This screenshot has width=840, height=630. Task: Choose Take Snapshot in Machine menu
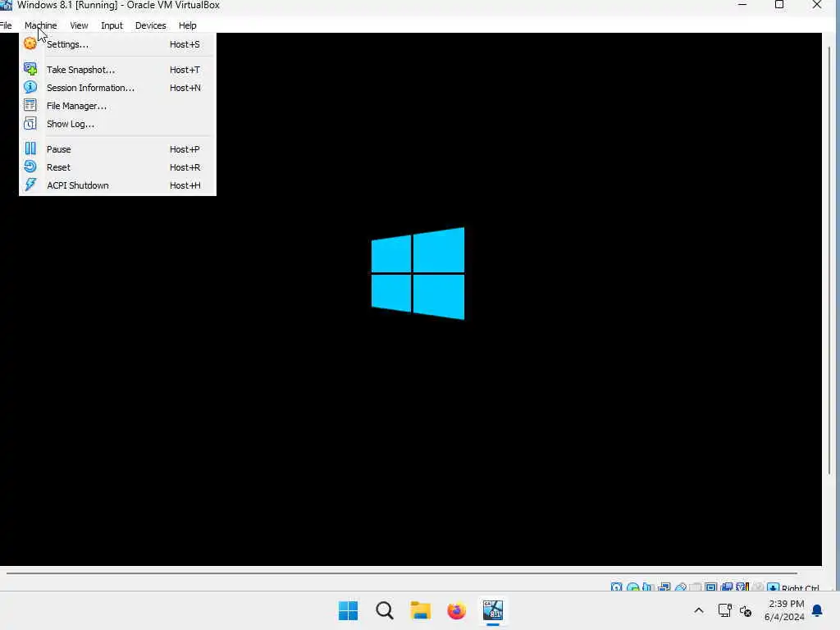point(117,70)
